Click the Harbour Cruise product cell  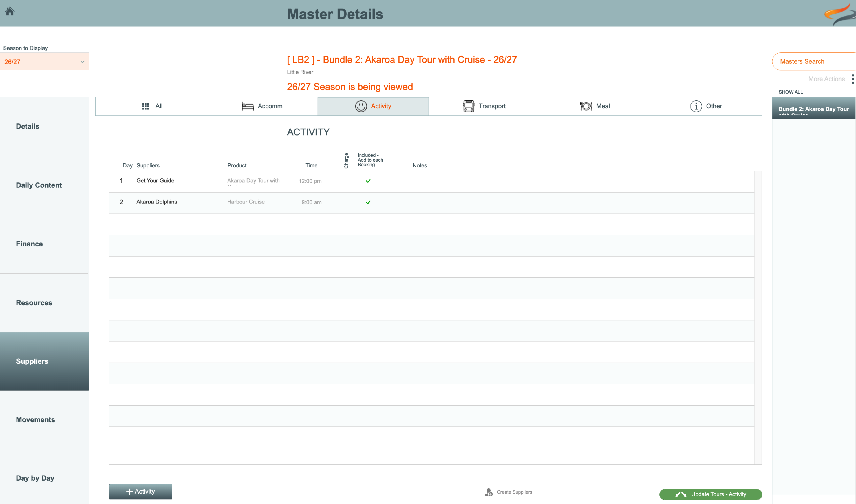click(246, 202)
